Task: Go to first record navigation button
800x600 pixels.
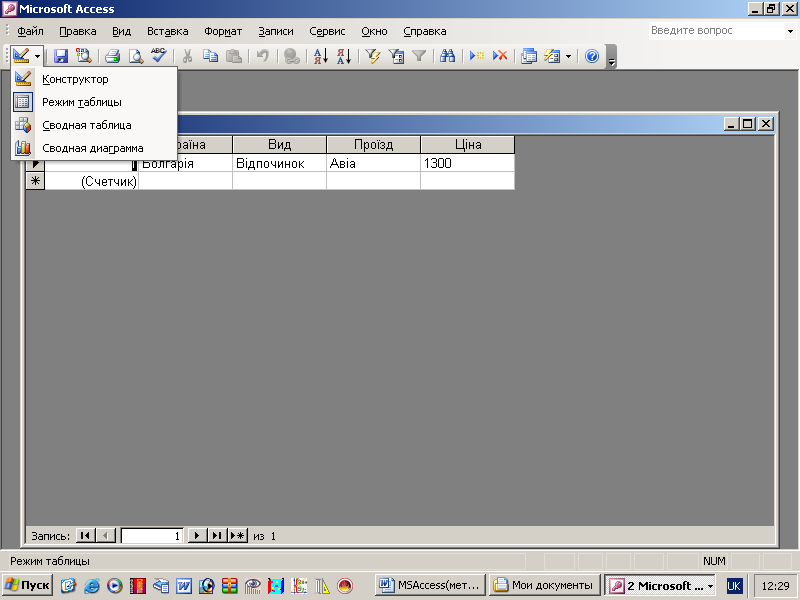Action: tap(85, 536)
